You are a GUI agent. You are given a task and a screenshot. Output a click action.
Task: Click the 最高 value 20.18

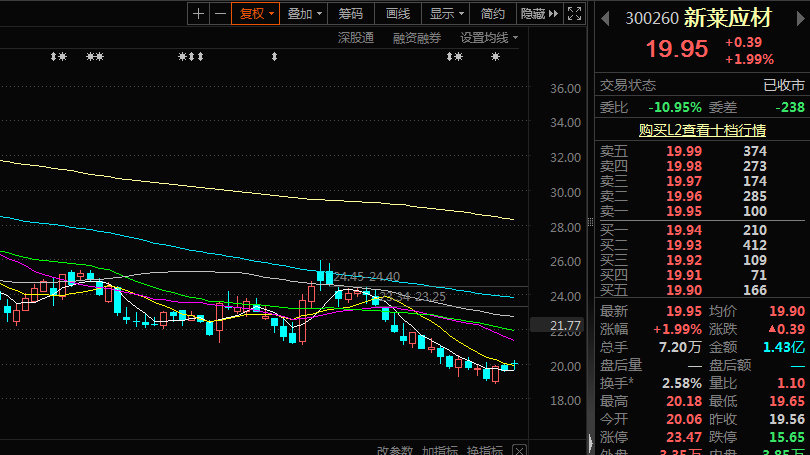coord(684,401)
